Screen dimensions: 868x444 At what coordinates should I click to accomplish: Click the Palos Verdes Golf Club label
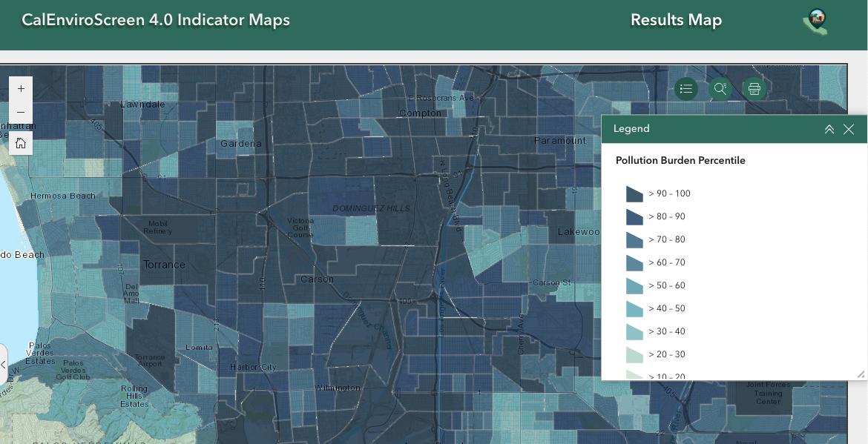click(x=73, y=370)
